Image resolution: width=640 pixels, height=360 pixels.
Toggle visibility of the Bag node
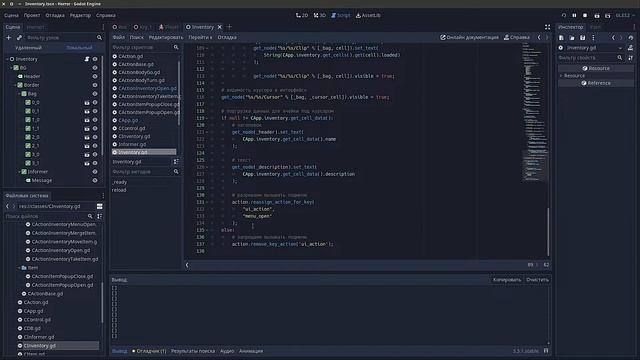[95, 94]
